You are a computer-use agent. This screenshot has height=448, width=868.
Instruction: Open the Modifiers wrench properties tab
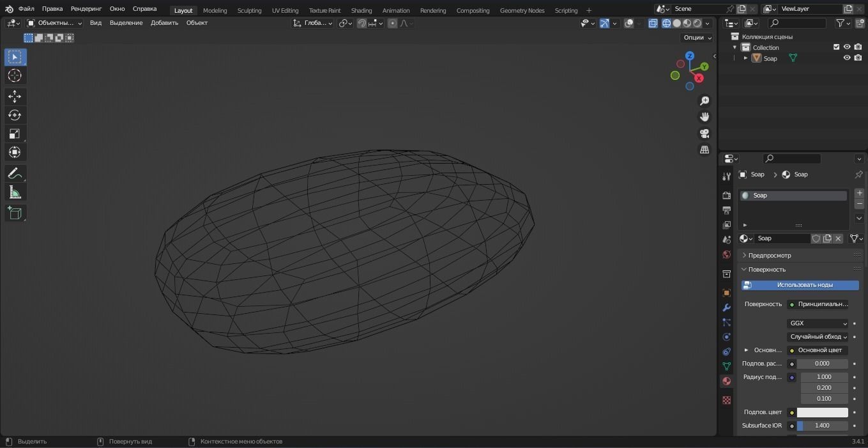pos(726,307)
